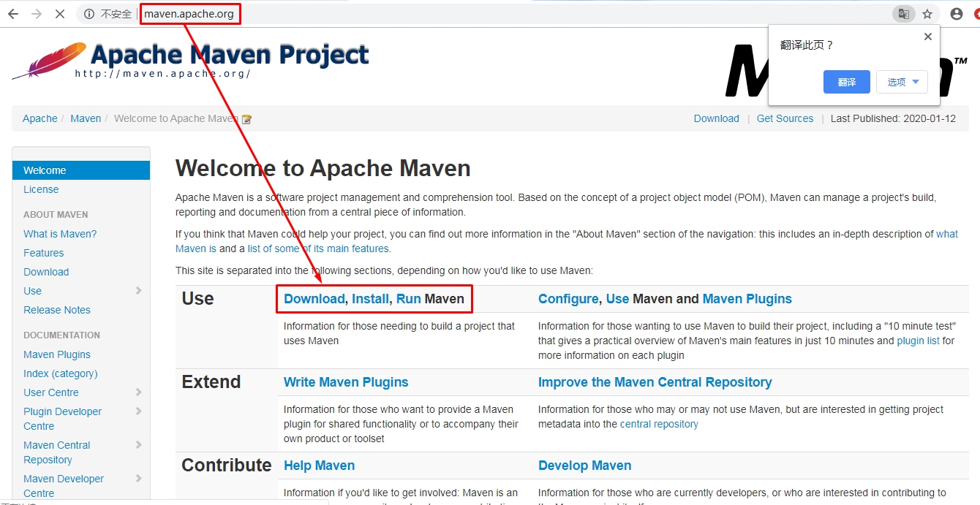Open License in sidebar
This screenshot has height=505, width=980.
click(x=41, y=189)
